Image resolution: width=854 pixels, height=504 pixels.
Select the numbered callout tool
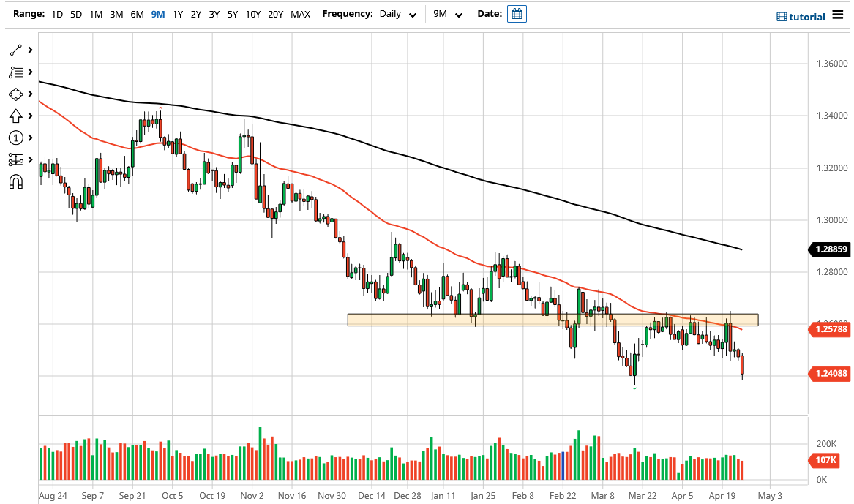tap(15, 138)
